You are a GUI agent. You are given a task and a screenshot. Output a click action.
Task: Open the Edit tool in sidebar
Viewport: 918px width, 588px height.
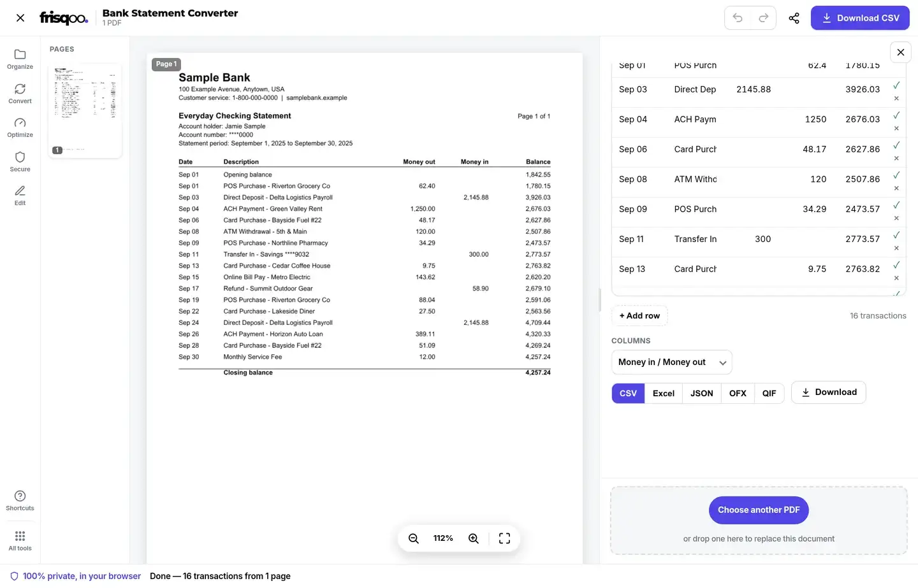coord(20,195)
